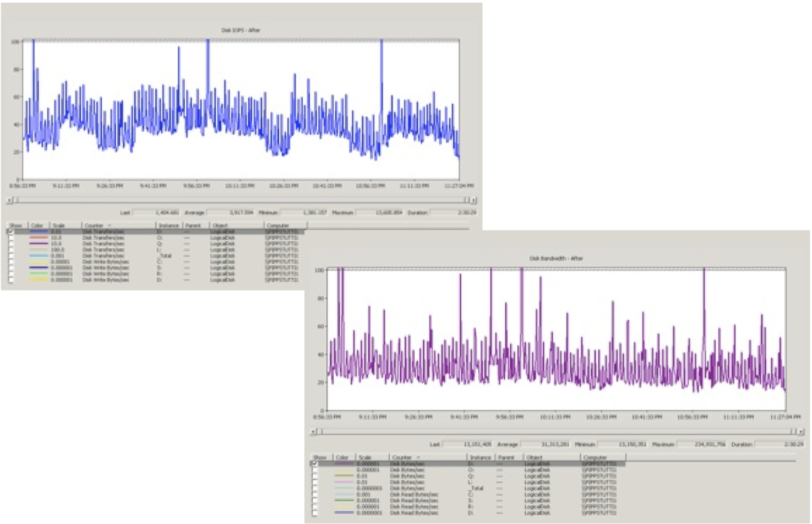Check Show box for Disk Write Bytes/sec C:

click(10, 262)
